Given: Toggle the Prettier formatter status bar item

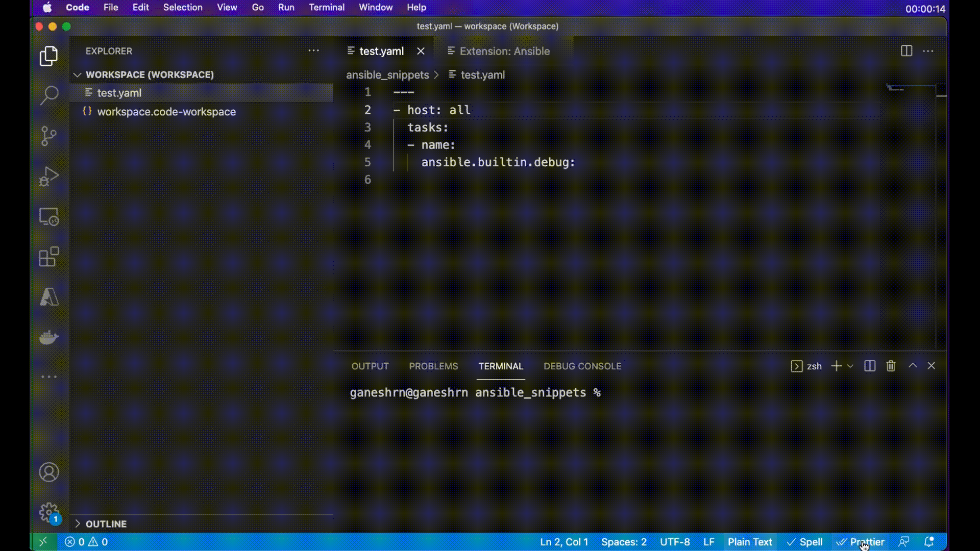Looking at the screenshot, I should coord(861,542).
